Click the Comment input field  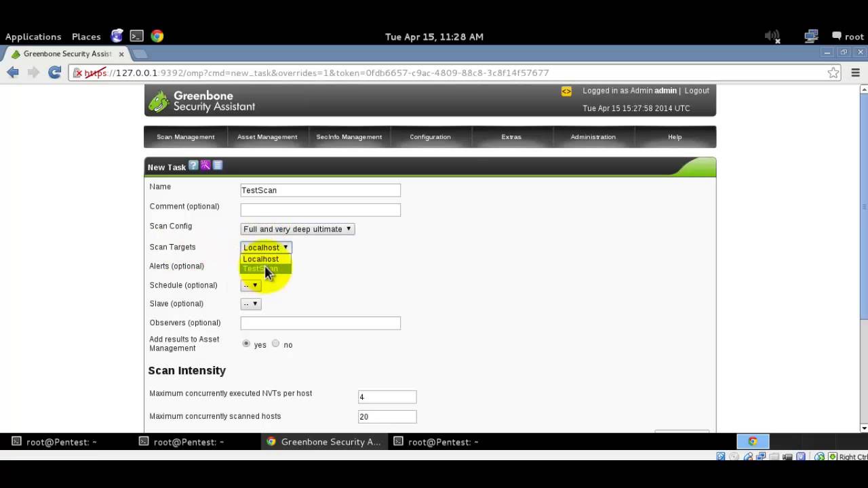coord(320,210)
